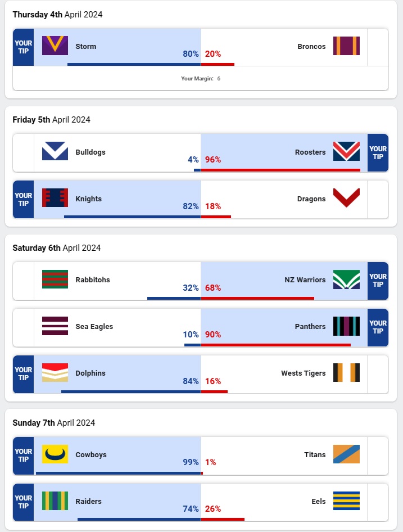The height and width of the screenshot is (532, 403).
Task: Click the NZ Warriors team logo
Action: (346, 279)
